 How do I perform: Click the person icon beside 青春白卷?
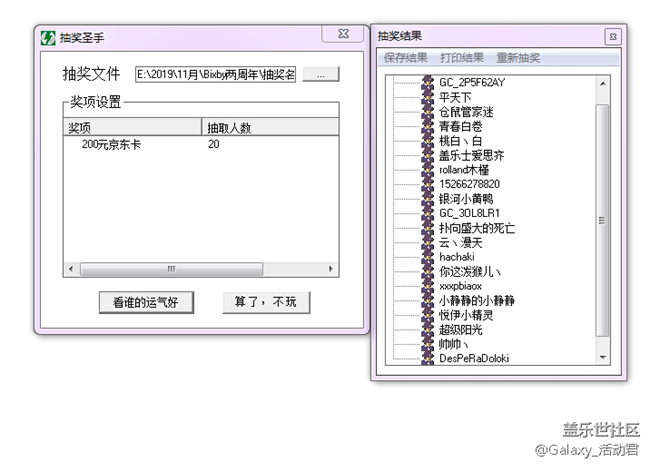[x=428, y=126]
